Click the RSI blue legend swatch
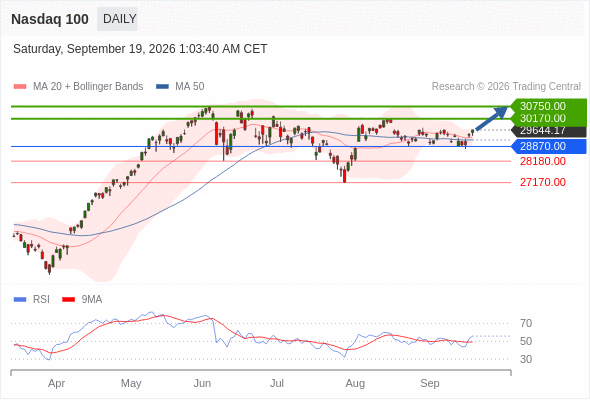The height and width of the screenshot is (400, 590). click(x=20, y=300)
